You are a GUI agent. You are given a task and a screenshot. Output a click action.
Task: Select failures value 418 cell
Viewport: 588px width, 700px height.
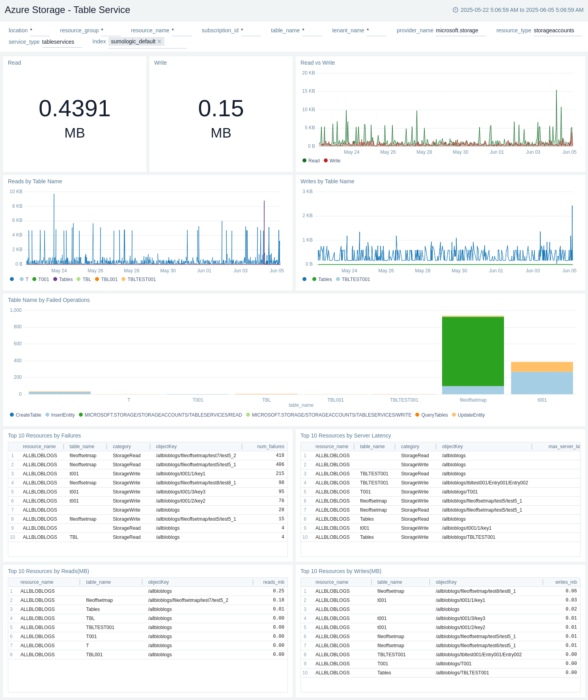tap(280, 456)
